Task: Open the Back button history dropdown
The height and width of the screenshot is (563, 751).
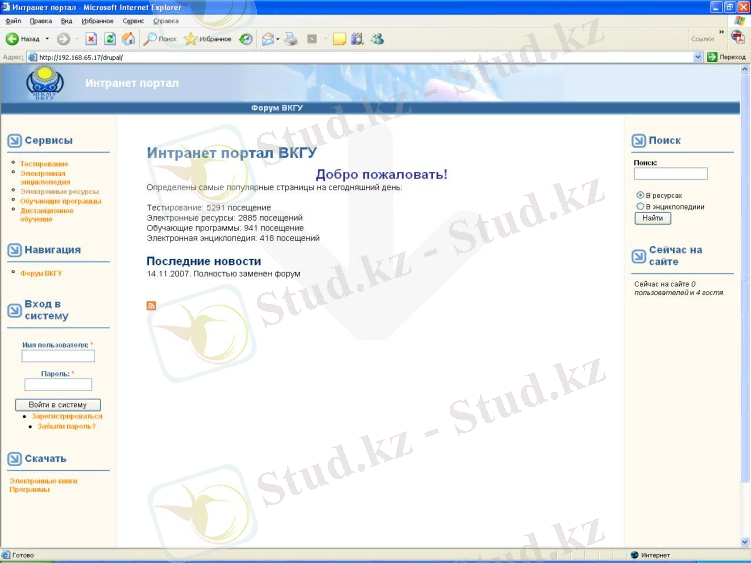Action: 47,39
